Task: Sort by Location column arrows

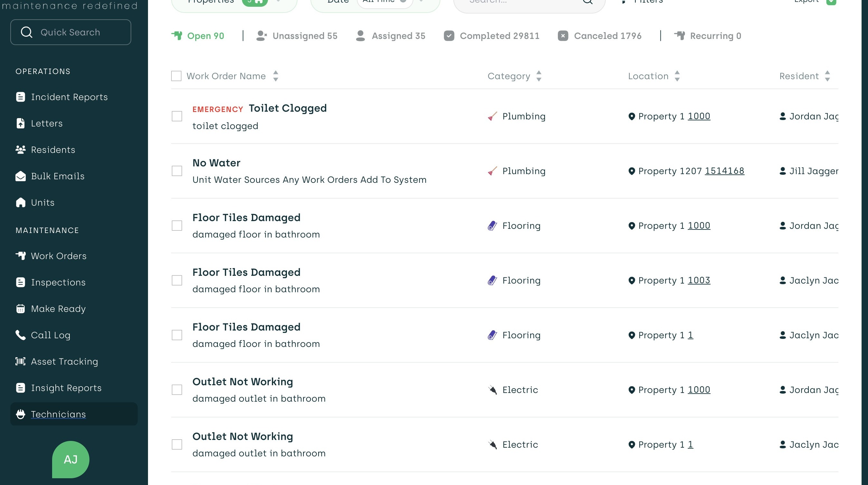Action: [x=677, y=76]
